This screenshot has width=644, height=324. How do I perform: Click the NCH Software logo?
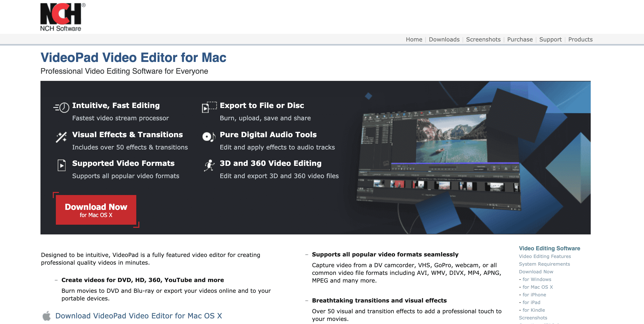point(61,17)
